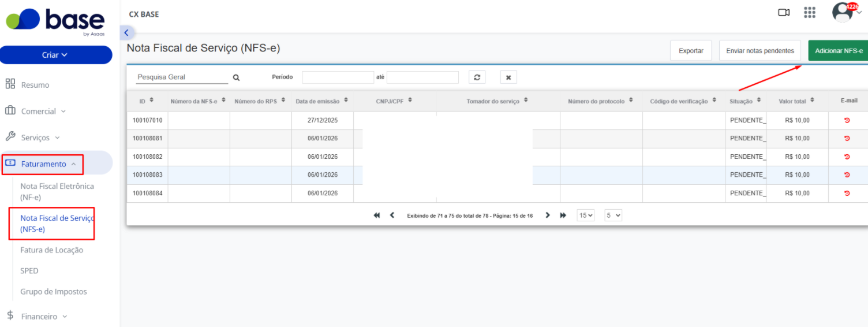Clear filters with the X button

(x=508, y=77)
